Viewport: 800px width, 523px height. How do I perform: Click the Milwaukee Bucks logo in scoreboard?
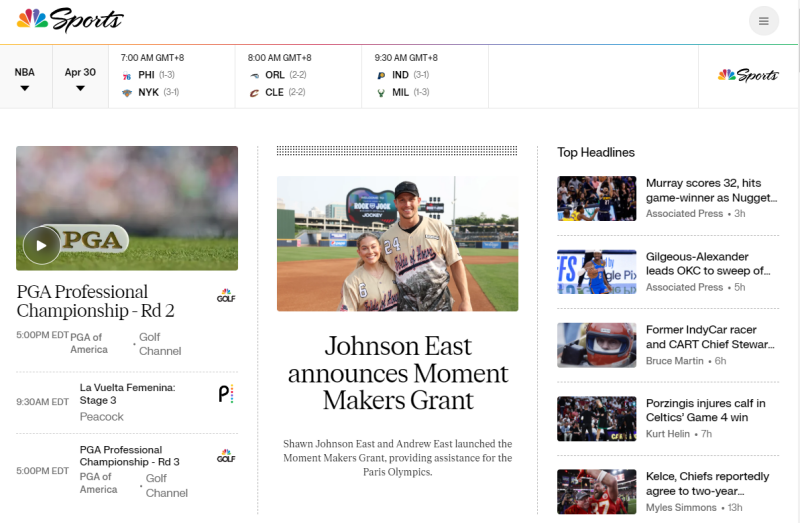(x=381, y=92)
